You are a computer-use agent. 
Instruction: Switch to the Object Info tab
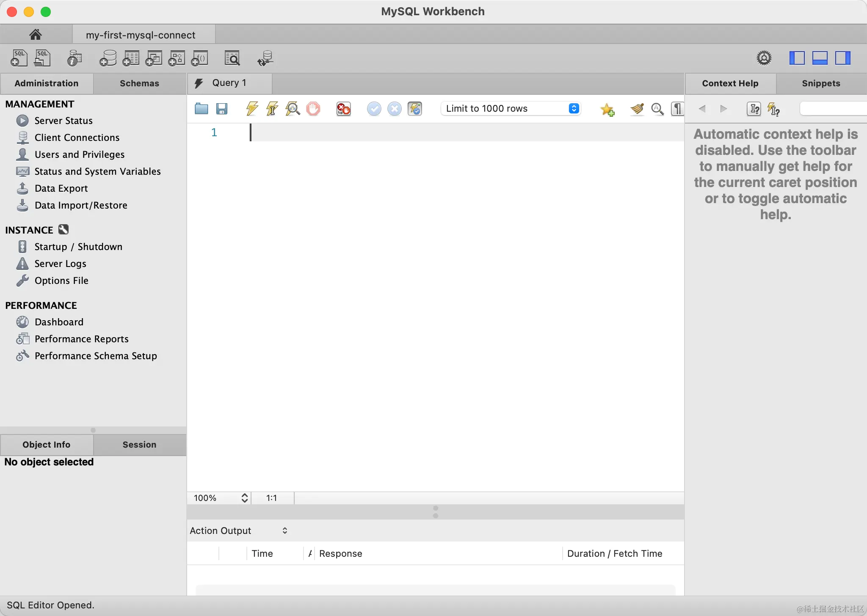(47, 445)
